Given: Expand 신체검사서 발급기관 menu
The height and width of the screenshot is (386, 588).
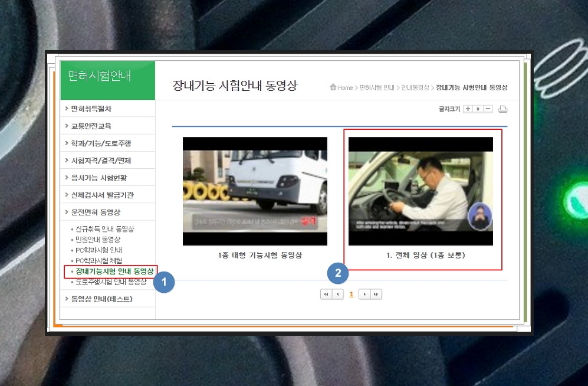Looking at the screenshot, I should [107, 195].
